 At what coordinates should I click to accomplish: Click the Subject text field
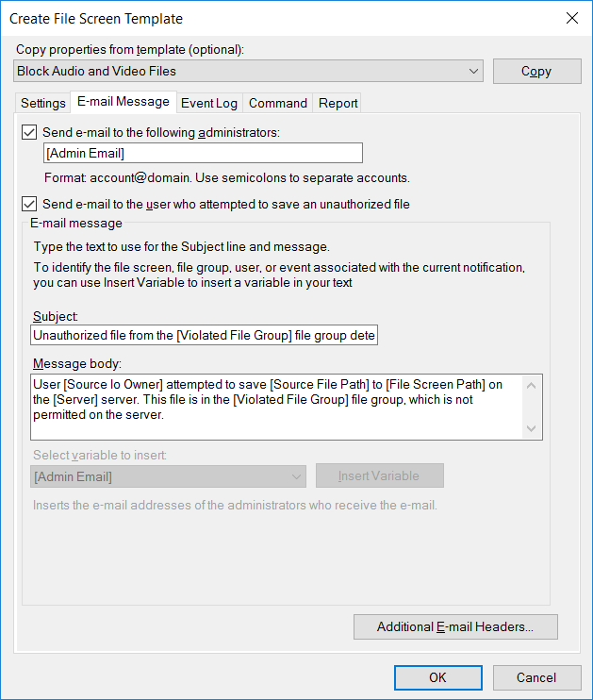pyautogui.click(x=204, y=335)
